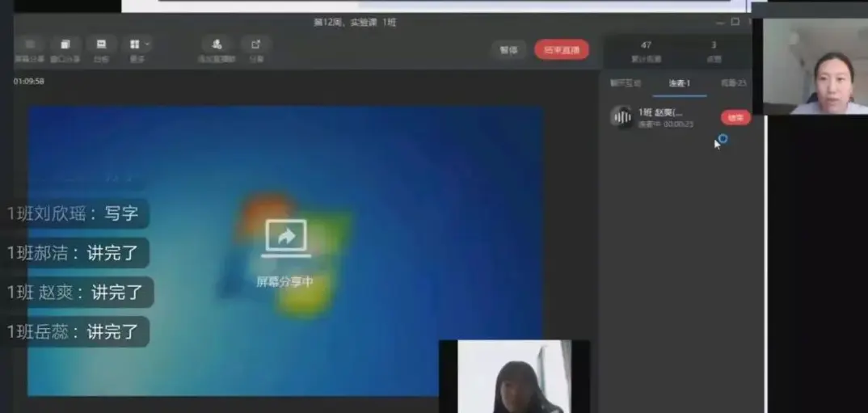Open the chat interaction tab left of 连麦
The image size is (868, 413).
pyautogui.click(x=626, y=83)
